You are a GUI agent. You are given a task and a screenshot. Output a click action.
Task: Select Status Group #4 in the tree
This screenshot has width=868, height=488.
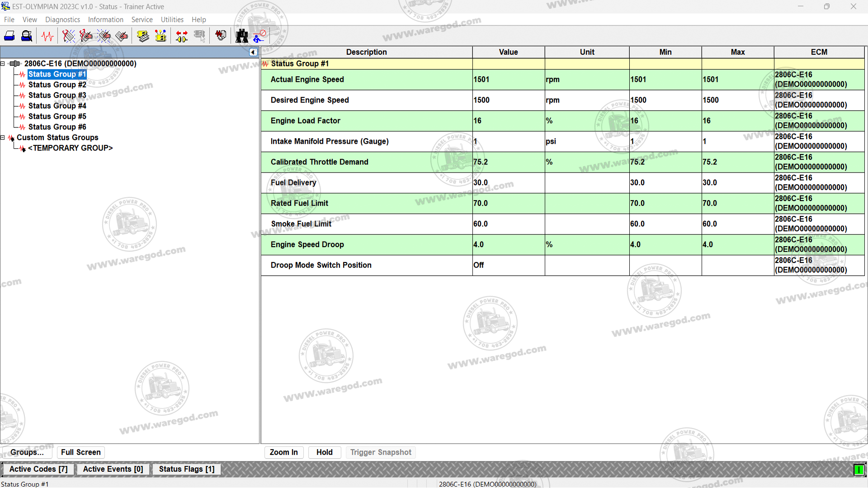[57, 106]
